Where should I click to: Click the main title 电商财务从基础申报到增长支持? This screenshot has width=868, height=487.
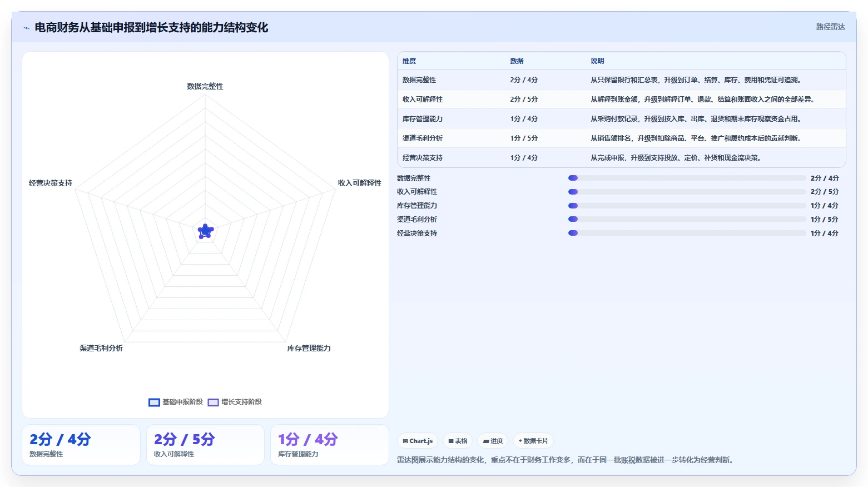(x=151, y=28)
